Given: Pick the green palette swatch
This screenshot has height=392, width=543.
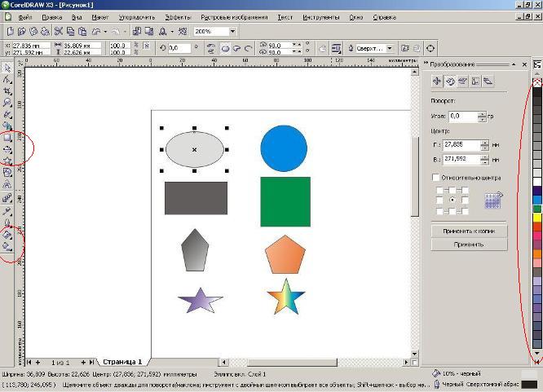Looking at the screenshot, I should click(x=537, y=209).
